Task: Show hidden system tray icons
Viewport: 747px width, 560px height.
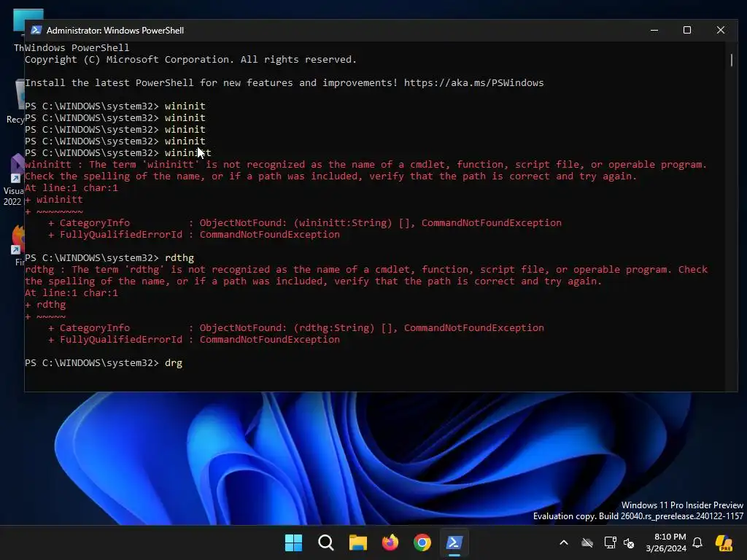Action: (x=564, y=542)
